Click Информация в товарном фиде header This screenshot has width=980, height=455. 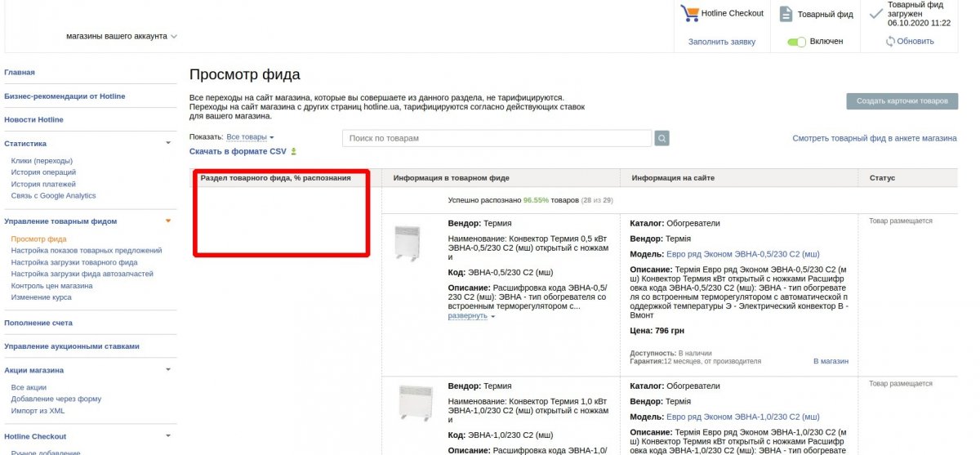(x=451, y=177)
